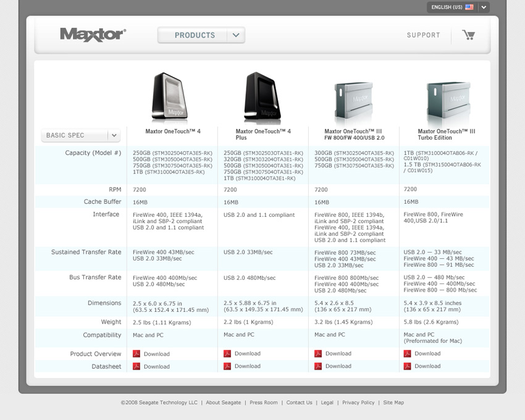Select the Interface row label
The width and height of the screenshot is (525, 420).
(106, 214)
